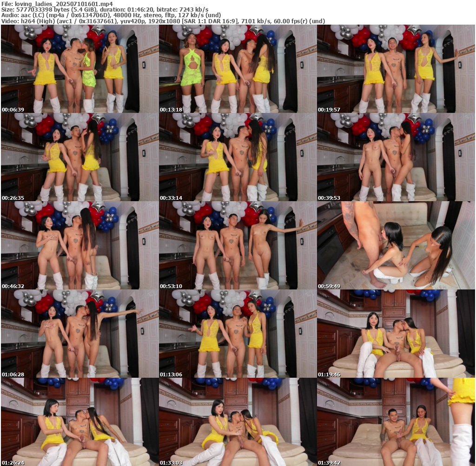Select the thumbnail at 00:39:53
Viewport: 476px width, 466px height.
(x=396, y=157)
